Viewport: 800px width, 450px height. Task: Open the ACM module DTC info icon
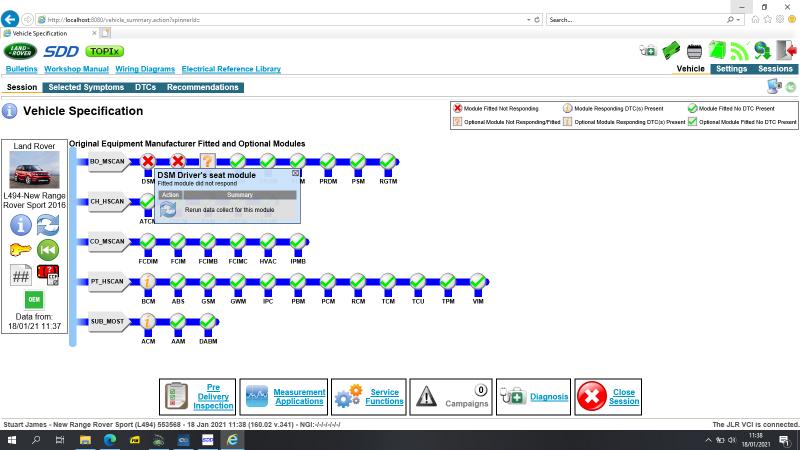pos(148,322)
